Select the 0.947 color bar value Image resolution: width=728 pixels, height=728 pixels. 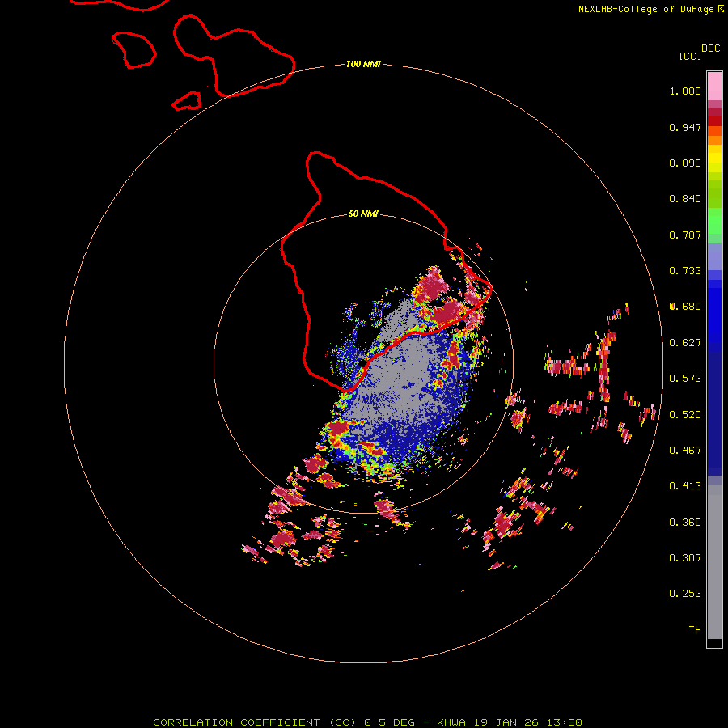685,127
